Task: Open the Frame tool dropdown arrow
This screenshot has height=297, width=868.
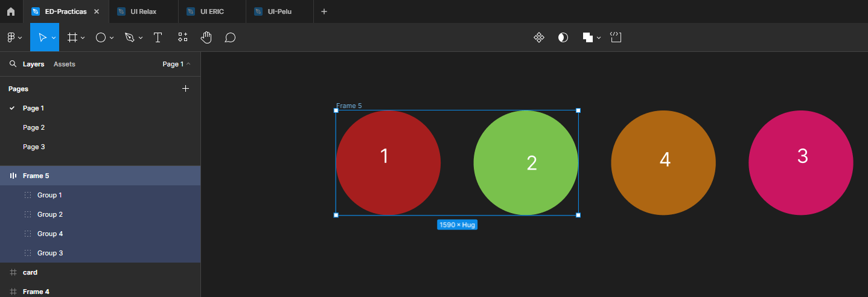Action: (x=83, y=37)
